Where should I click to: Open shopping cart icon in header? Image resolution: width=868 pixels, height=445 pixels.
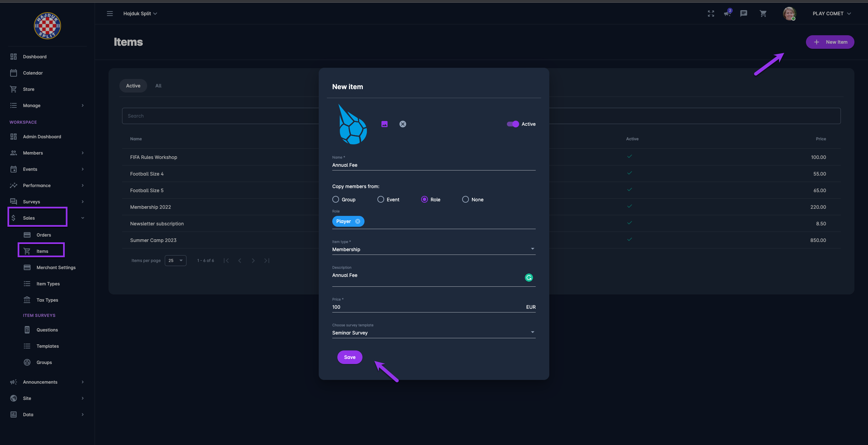(763, 14)
